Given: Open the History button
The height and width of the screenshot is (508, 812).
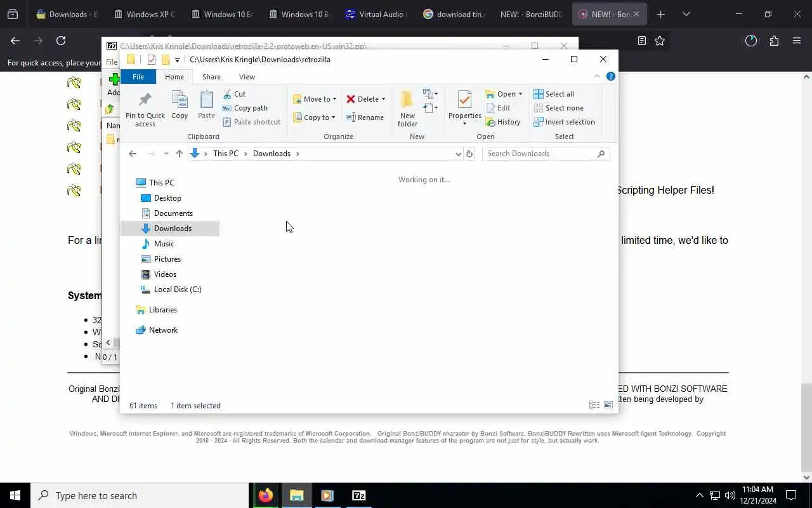Looking at the screenshot, I should (503, 122).
